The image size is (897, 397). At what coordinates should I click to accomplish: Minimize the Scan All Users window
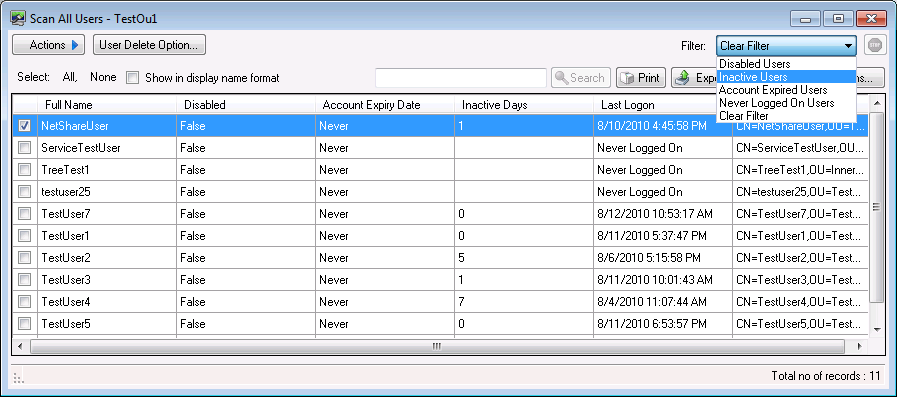click(x=806, y=19)
